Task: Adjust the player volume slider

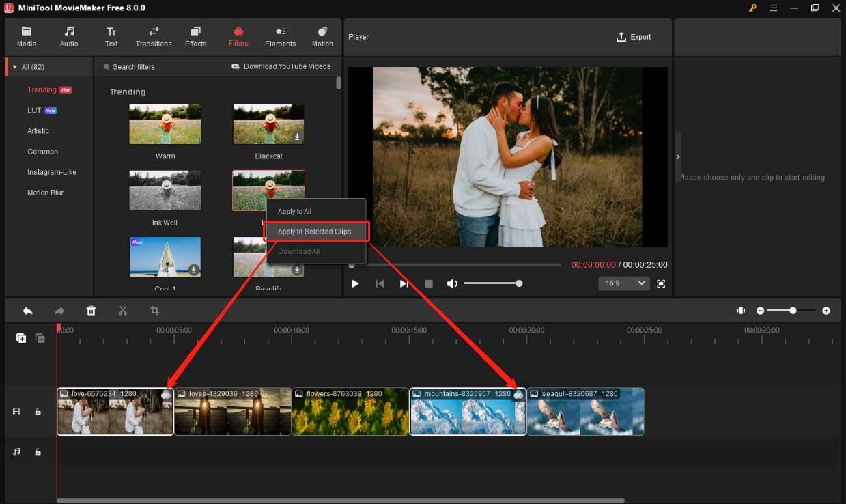Action: coord(493,283)
